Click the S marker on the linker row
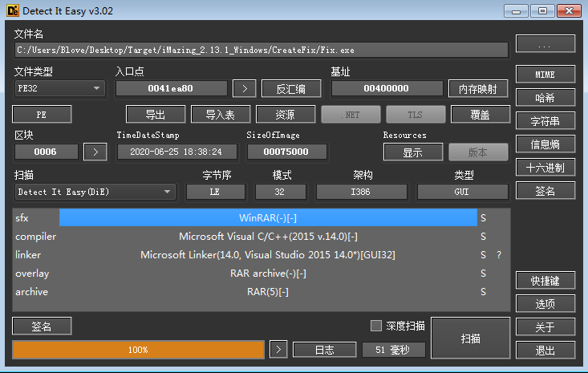This screenshot has width=588, height=373. (x=484, y=255)
